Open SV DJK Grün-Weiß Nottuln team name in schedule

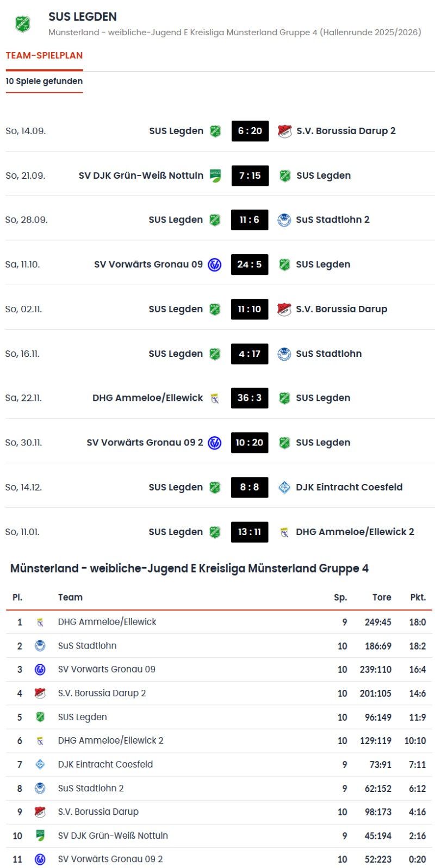pyautogui.click(x=141, y=175)
